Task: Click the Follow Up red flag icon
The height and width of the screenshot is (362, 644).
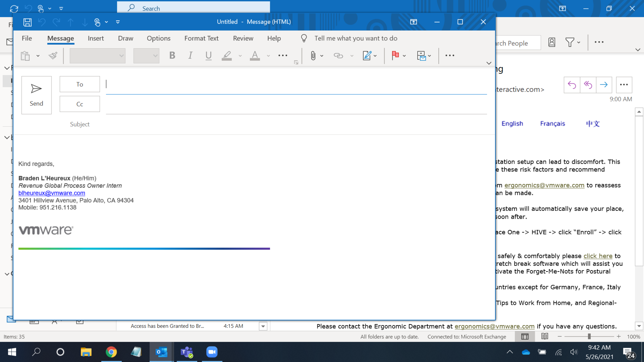Action: click(395, 56)
